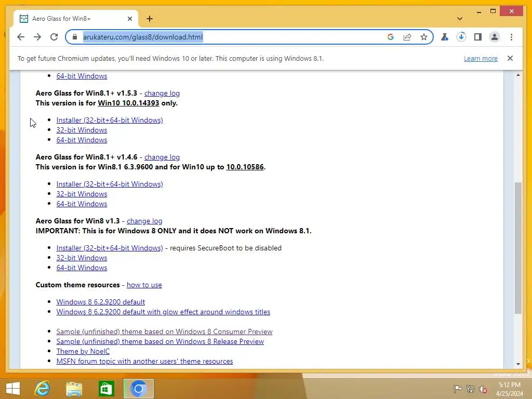
Task: Open Action Center flag in tray
Action: [x=458, y=389]
